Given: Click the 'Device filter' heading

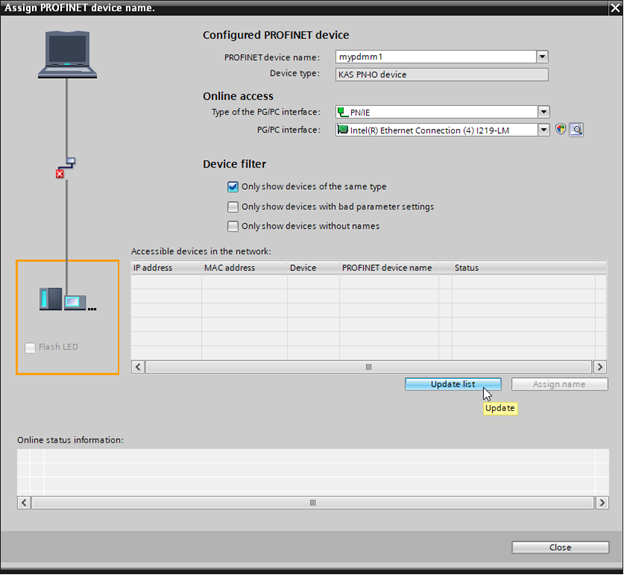Looking at the screenshot, I should 234,164.
